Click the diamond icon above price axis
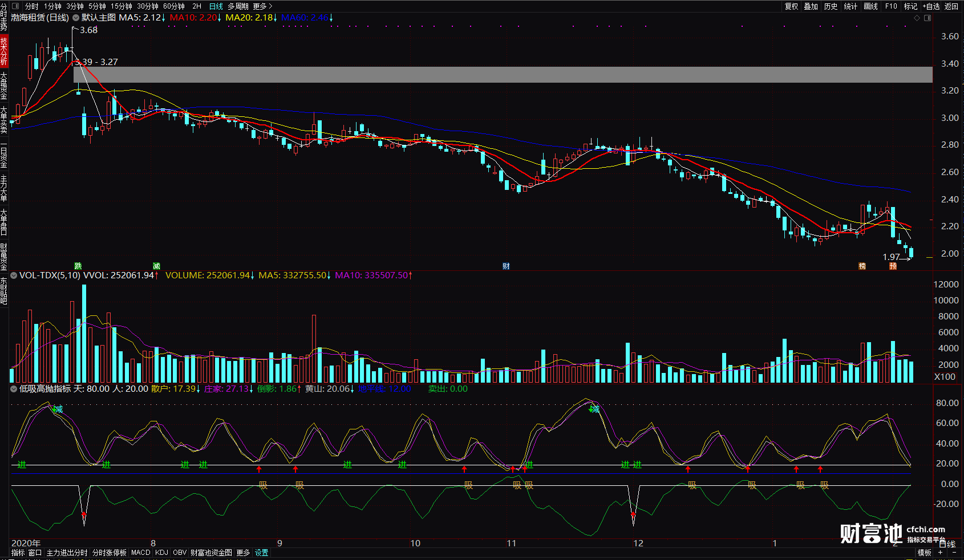The width and height of the screenshot is (964, 560). (x=917, y=18)
